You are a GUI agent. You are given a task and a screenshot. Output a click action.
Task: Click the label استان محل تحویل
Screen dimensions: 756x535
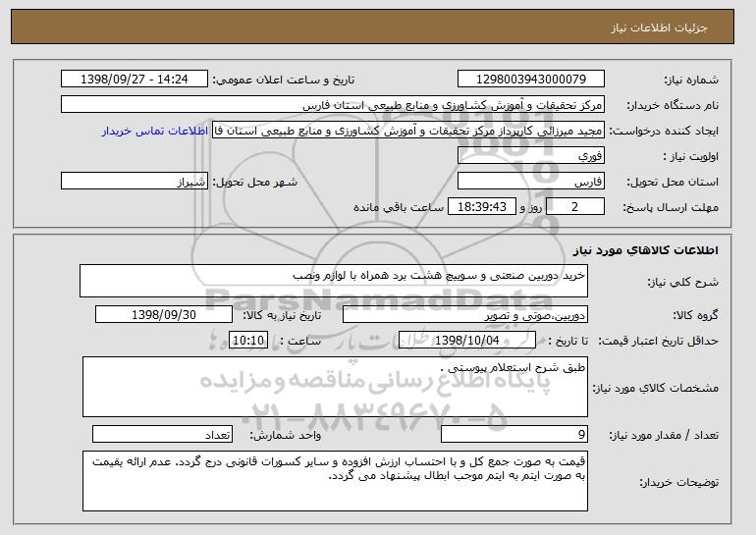pos(673,182)
